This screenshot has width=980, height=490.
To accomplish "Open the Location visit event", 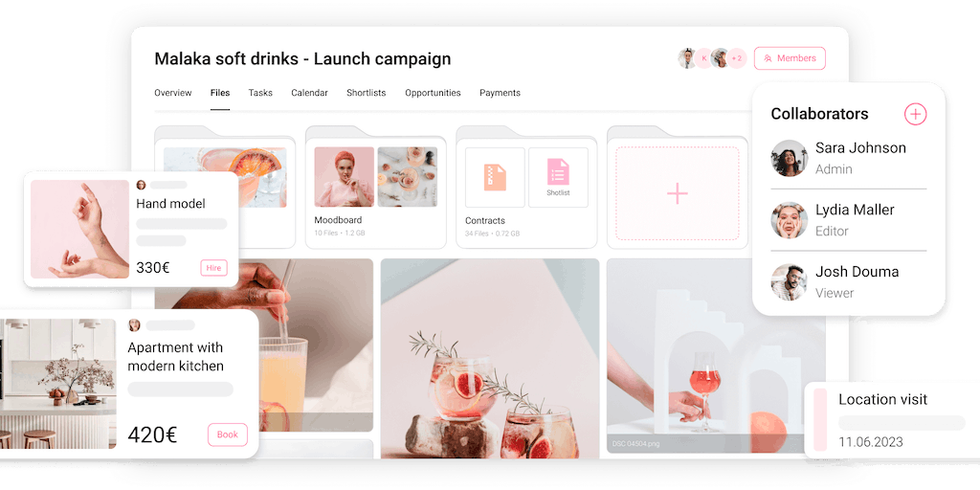I will pos(893,420).
